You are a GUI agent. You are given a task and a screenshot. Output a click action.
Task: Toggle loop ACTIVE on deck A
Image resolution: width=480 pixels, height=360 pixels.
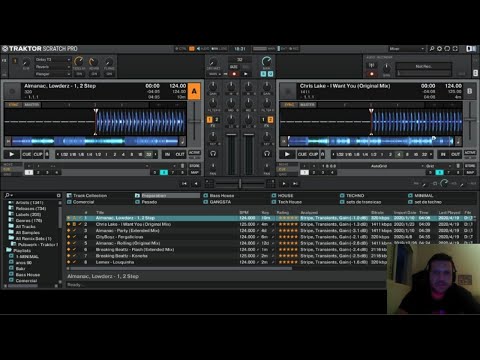click(194, 153)
